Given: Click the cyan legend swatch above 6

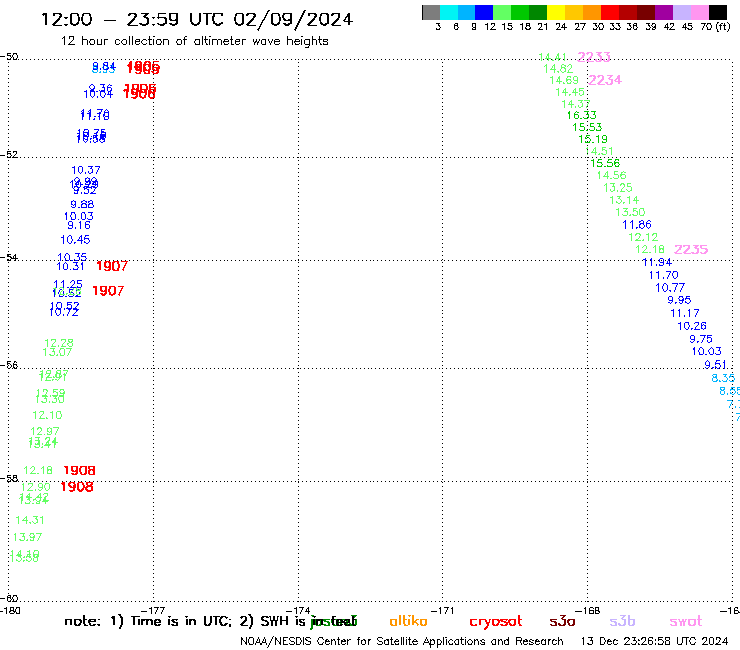Looking at the screenshot, I should tap(449, 12).
